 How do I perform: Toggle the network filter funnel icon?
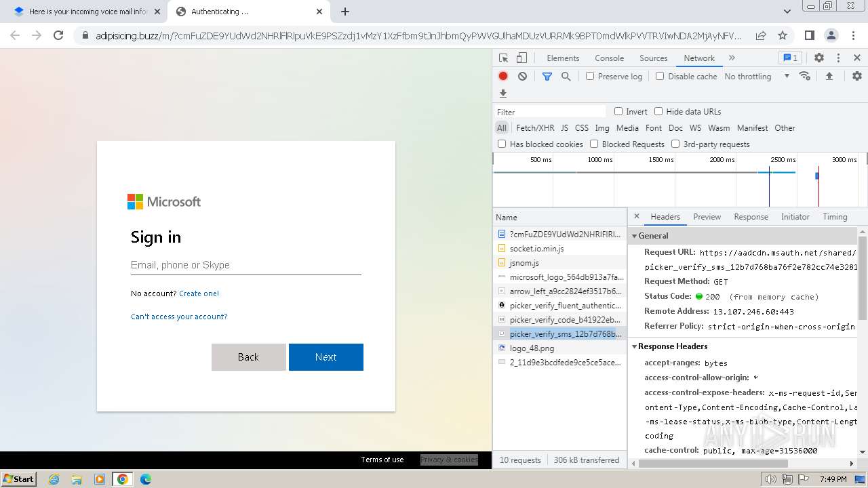tap(547, 77)
